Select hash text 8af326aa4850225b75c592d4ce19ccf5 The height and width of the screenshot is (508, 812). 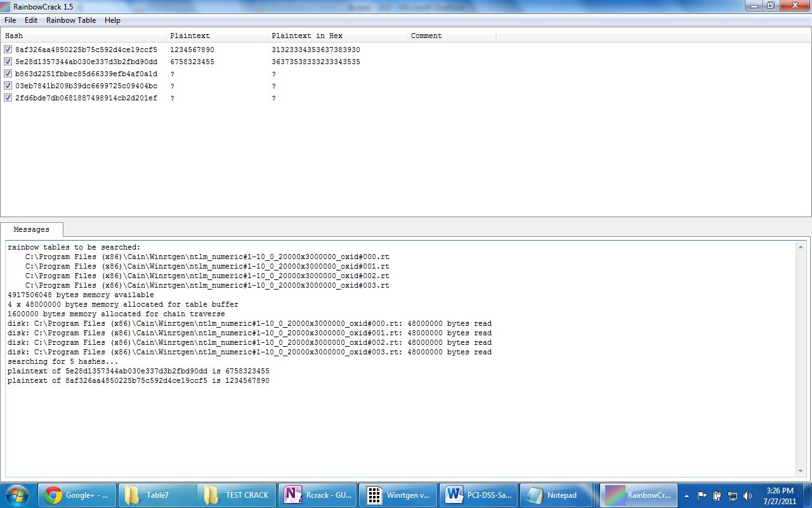(86, 50)
